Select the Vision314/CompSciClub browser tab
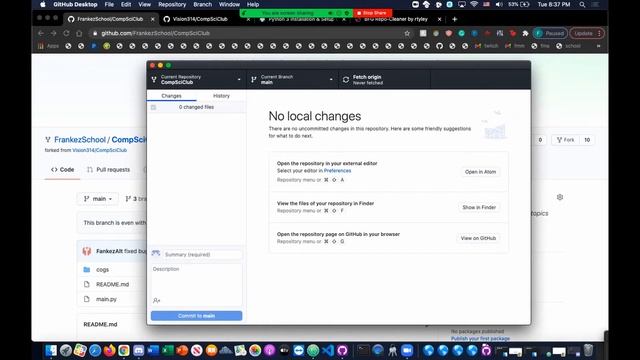 pos(200,19)
